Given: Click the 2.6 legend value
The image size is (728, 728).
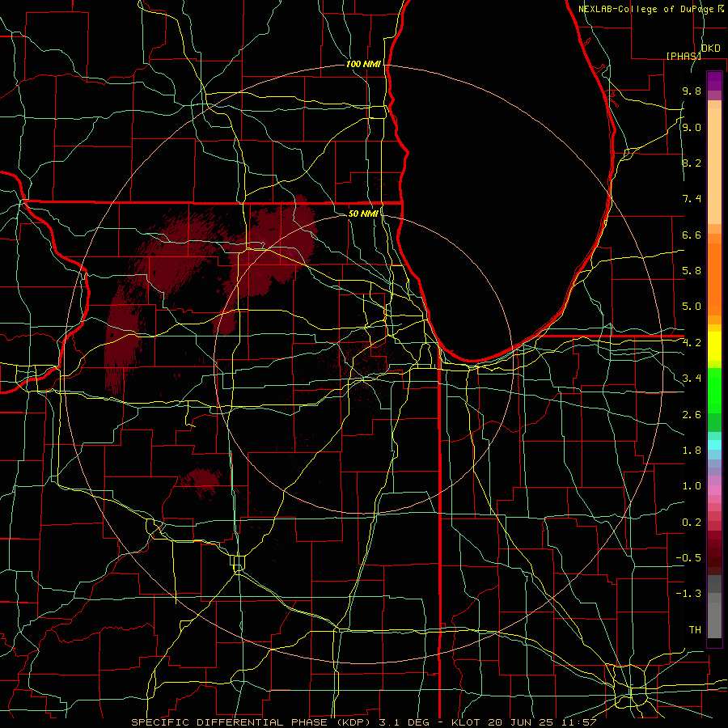Looking at the screenshot, I should (x=692, y=415).
